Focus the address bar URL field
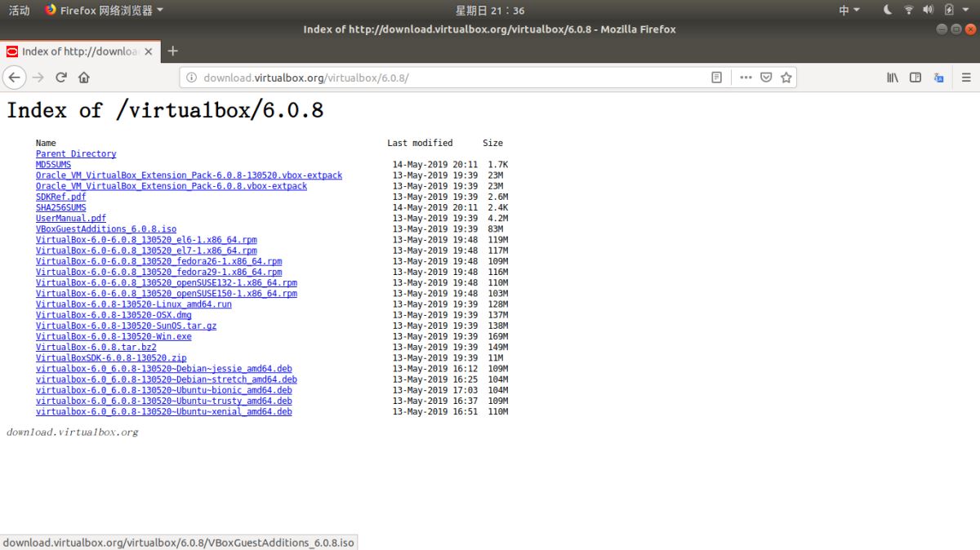 [449, 78]
